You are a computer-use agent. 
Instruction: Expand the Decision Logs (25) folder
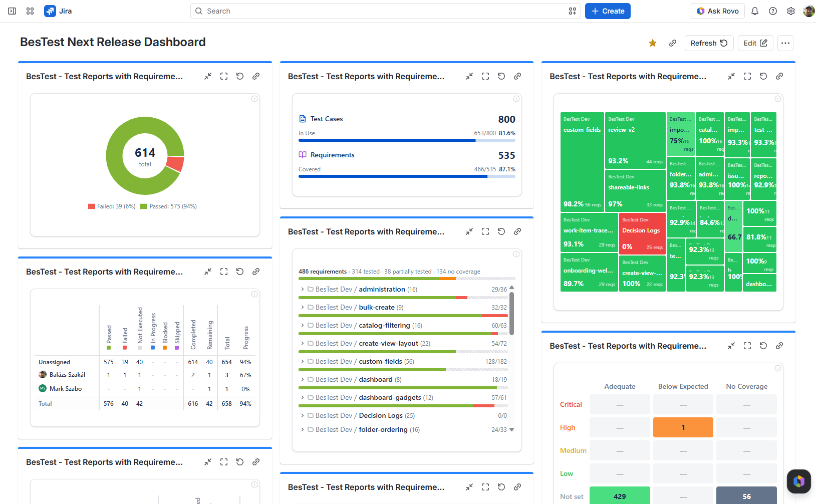303,415
